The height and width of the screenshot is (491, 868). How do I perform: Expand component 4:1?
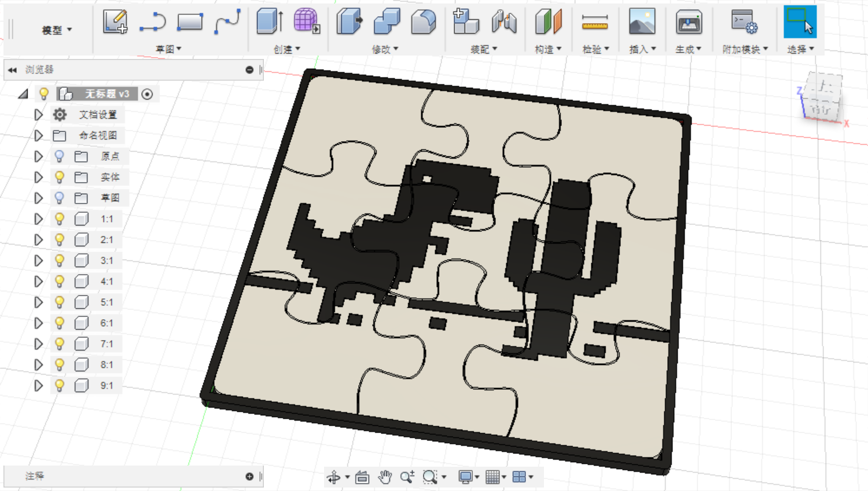(x=38, y=281)
